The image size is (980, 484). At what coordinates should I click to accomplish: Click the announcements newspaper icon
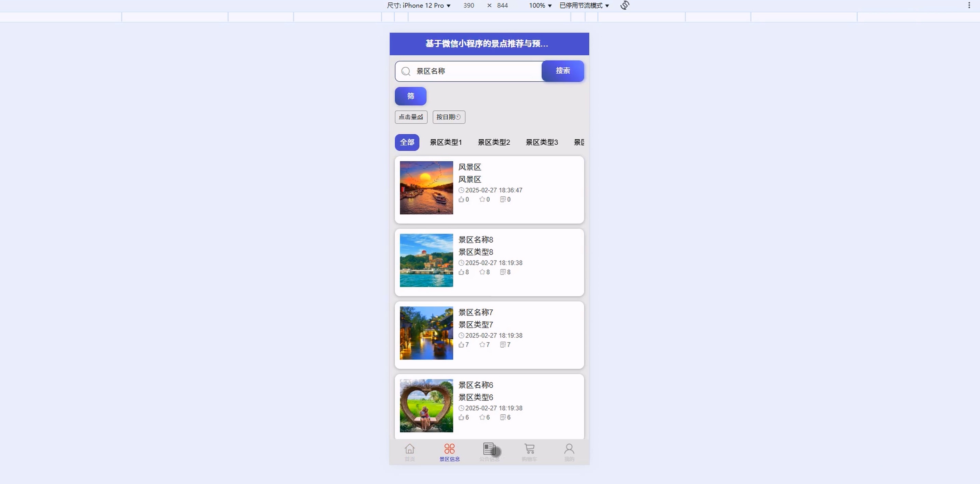pos(489,449)
